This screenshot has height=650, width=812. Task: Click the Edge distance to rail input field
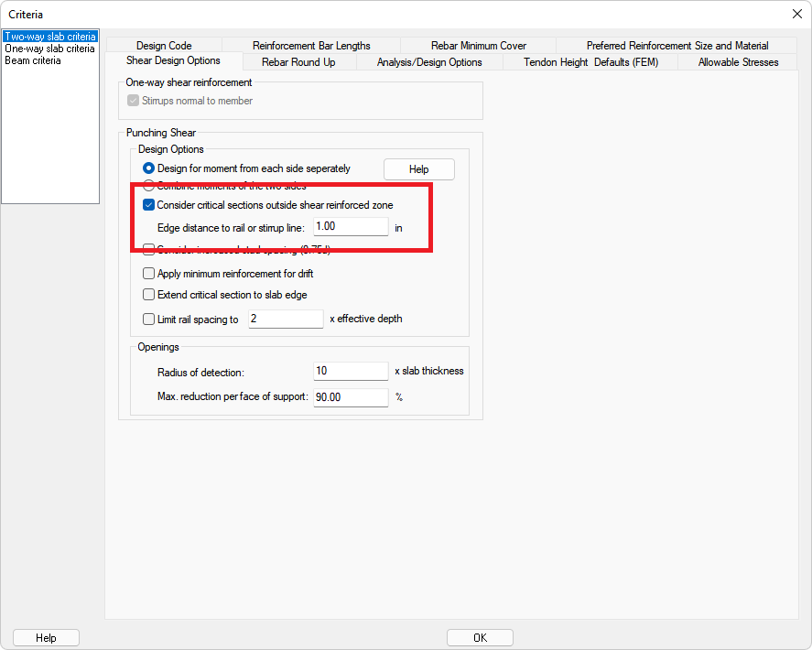(x=351, y=226)
